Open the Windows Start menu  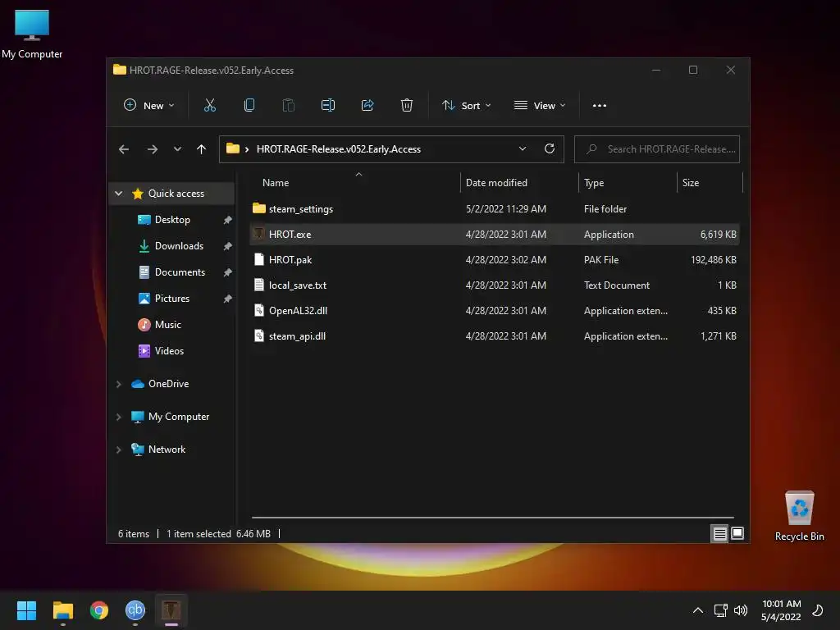click(26, 610)
